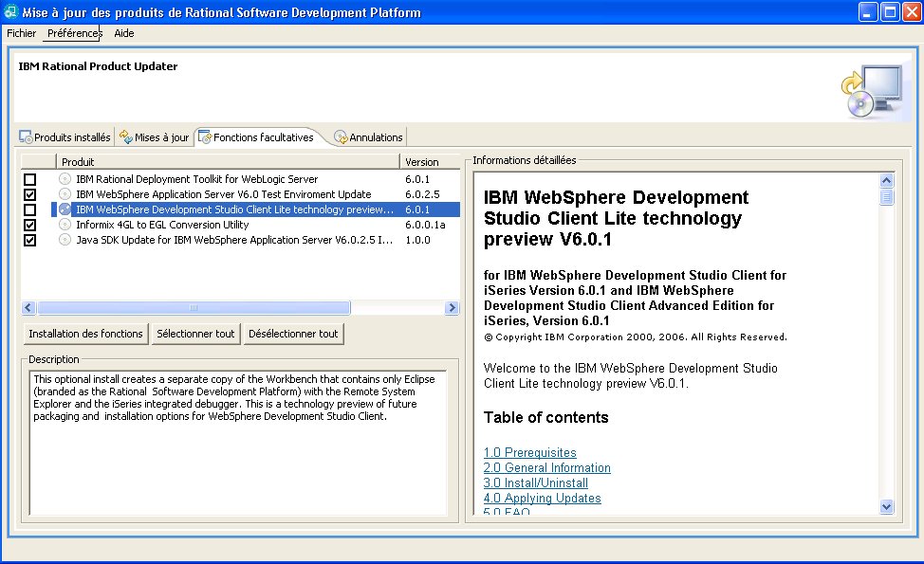Open the 2.0 General Information link
Viewport: 924px width, 564px height.
click(x=546, y=468)
